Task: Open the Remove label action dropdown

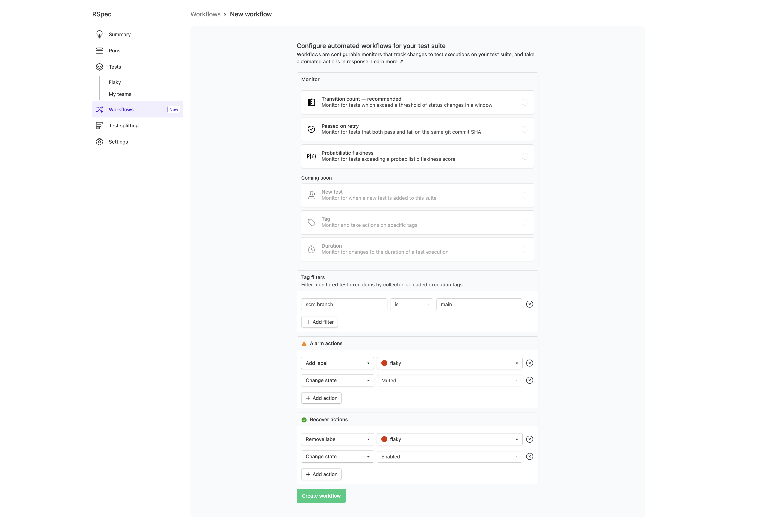Action: 337,439
